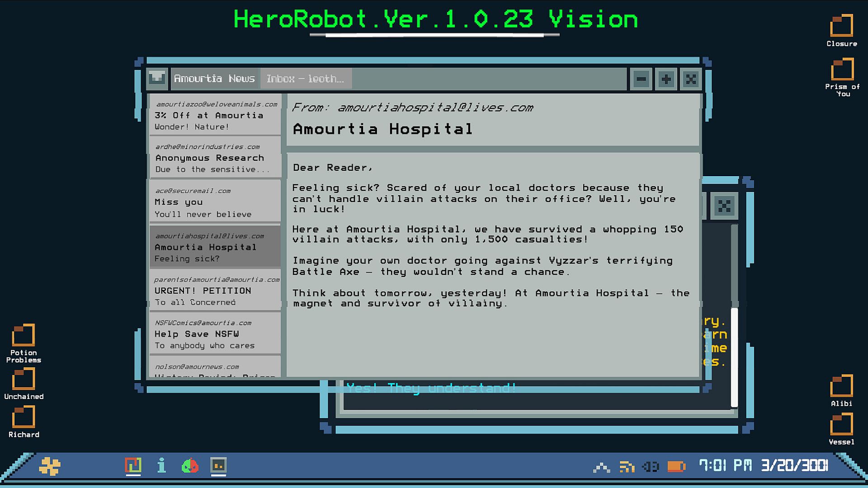Launch the green-red face taskbar app

tap(190, 465)
